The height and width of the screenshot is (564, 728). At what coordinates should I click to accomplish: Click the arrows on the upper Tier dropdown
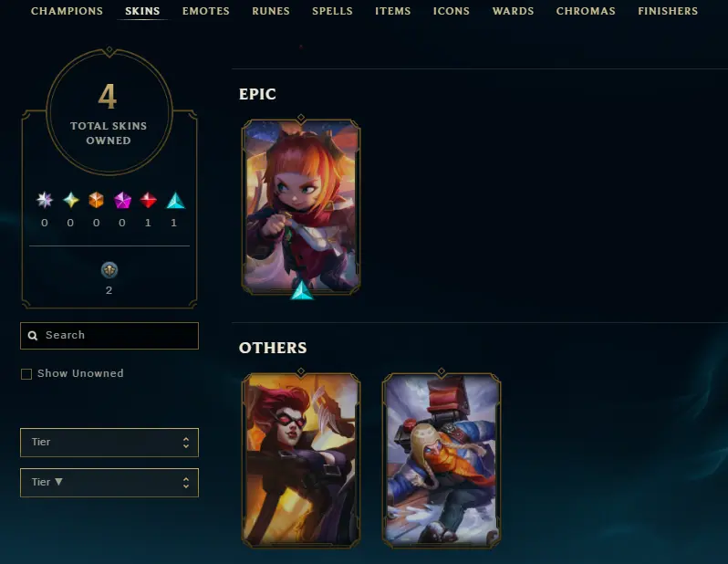186,443
